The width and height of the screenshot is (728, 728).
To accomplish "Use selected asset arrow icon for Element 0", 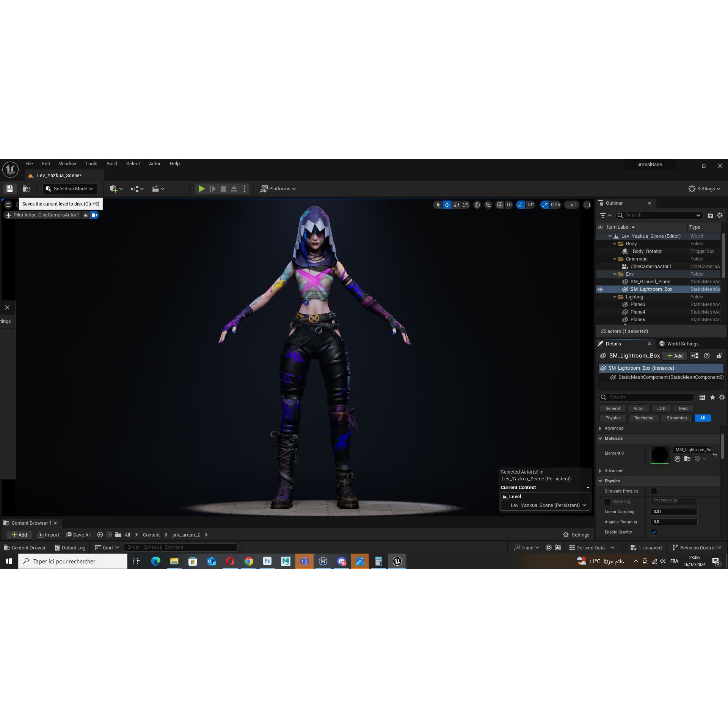I will point(678,459).
